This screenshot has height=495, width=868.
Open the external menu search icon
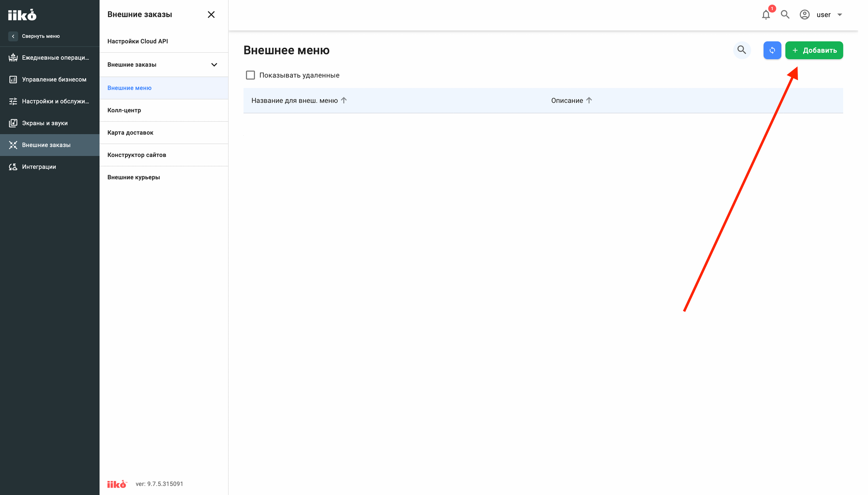point(742,50)
